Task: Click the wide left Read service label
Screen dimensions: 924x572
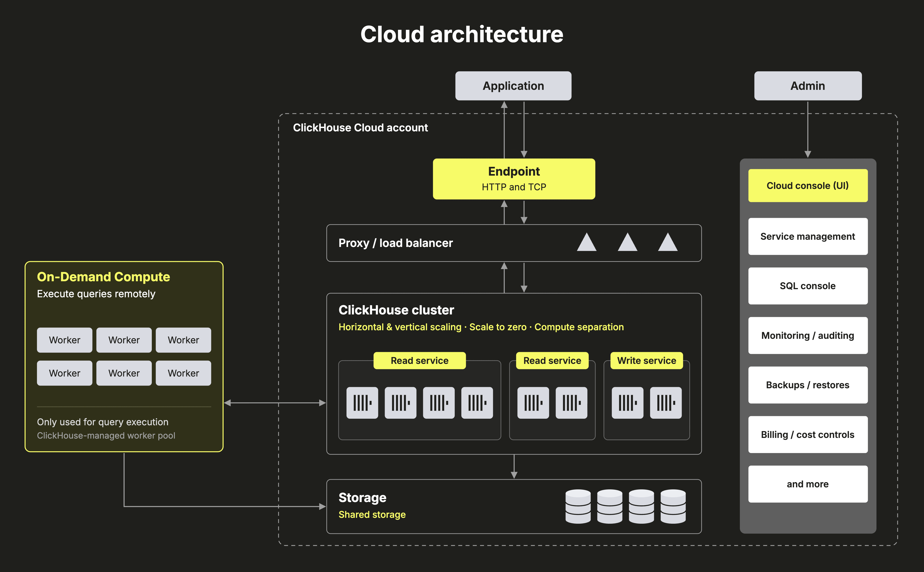Action: click(420, 360)
